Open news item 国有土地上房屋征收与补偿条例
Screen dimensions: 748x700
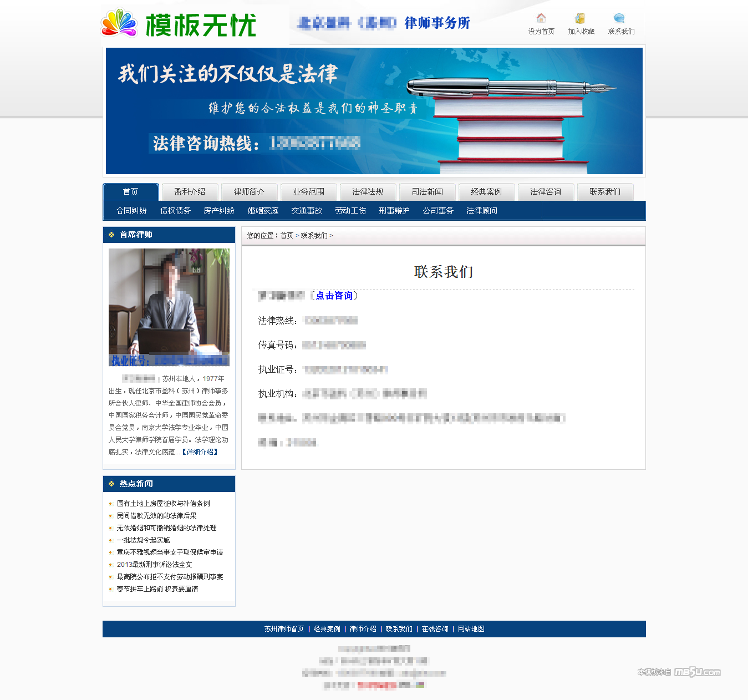pyautogui.click(x=163, y=504)
